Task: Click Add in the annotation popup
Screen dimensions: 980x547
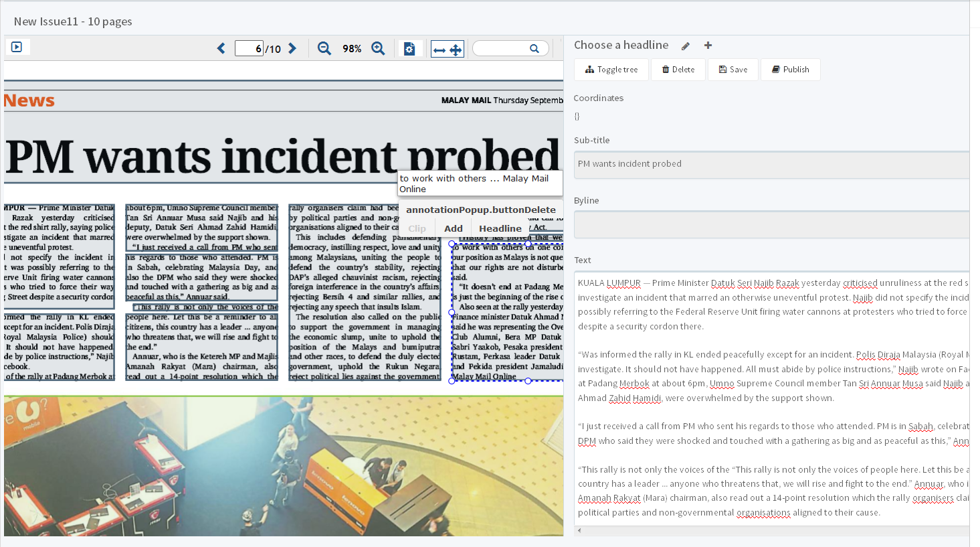Action: (454, 228)
